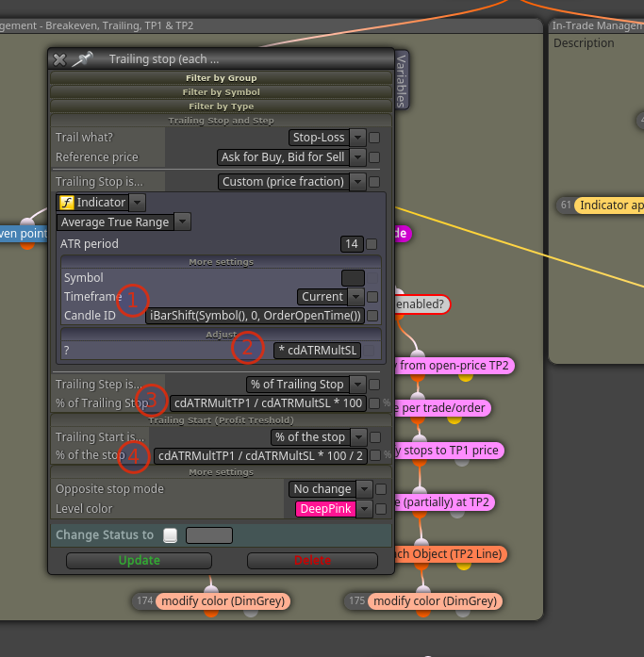Edit the % of the stop formula field
Image resolution: width=644 pixels, height=657 pixels.
(260, 456)
